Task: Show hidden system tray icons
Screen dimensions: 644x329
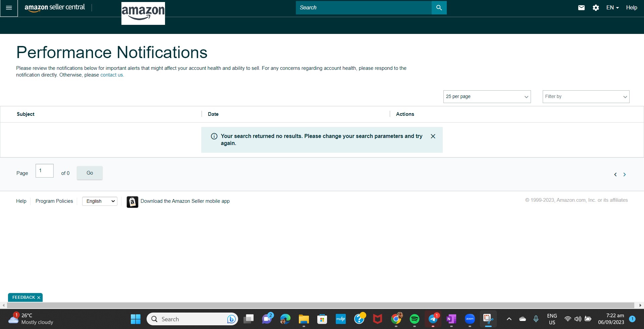Action: tap(509, 319)
